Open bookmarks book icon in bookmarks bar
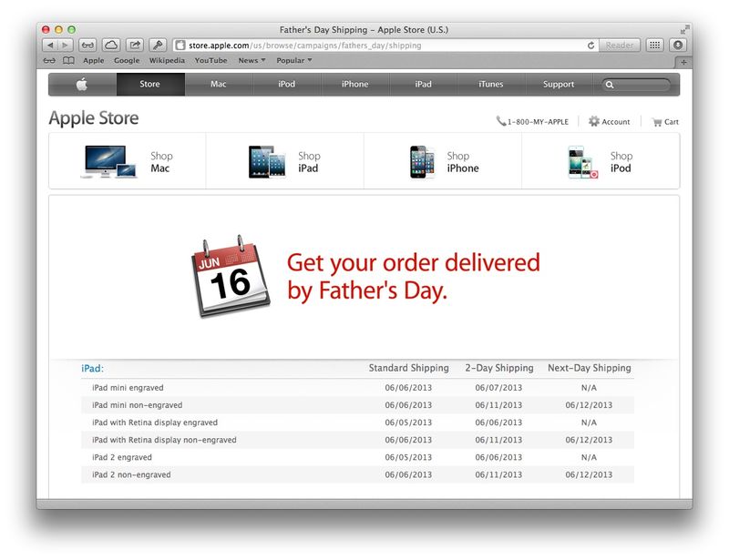 tap(68, 60)
